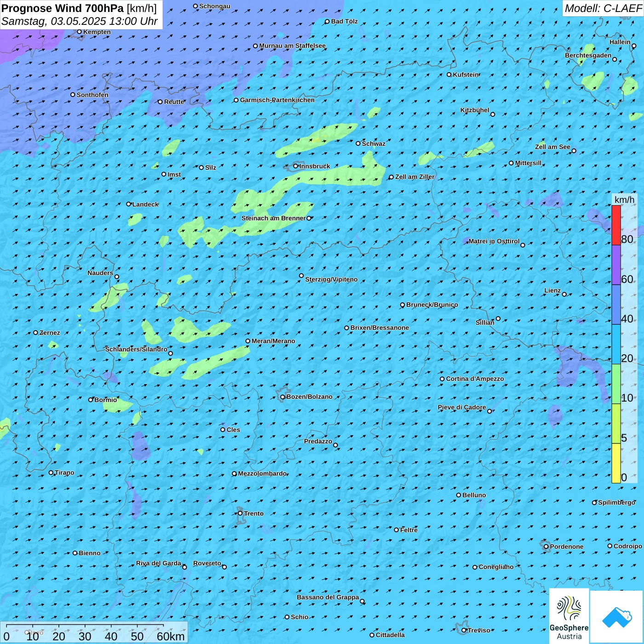
Task: Click the 'Mezzolombardo' label
Action: [262, 473]
